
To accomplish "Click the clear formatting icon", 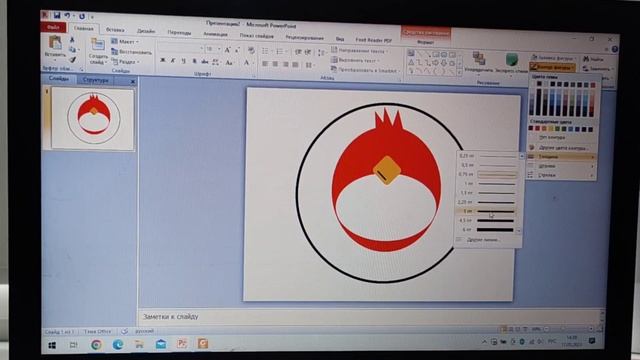I will click(251, 51).
